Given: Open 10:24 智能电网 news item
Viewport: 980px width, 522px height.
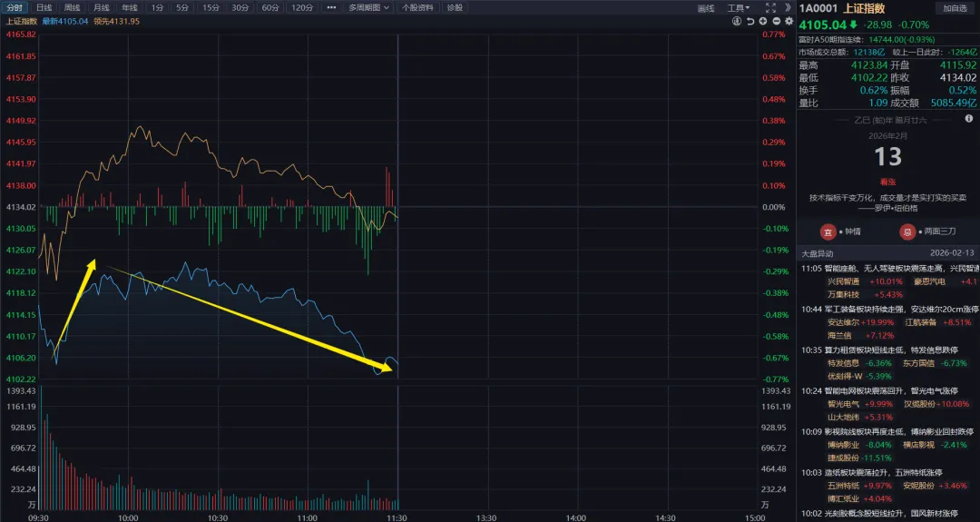Looking at the screenshot, I should click(879, 390).
